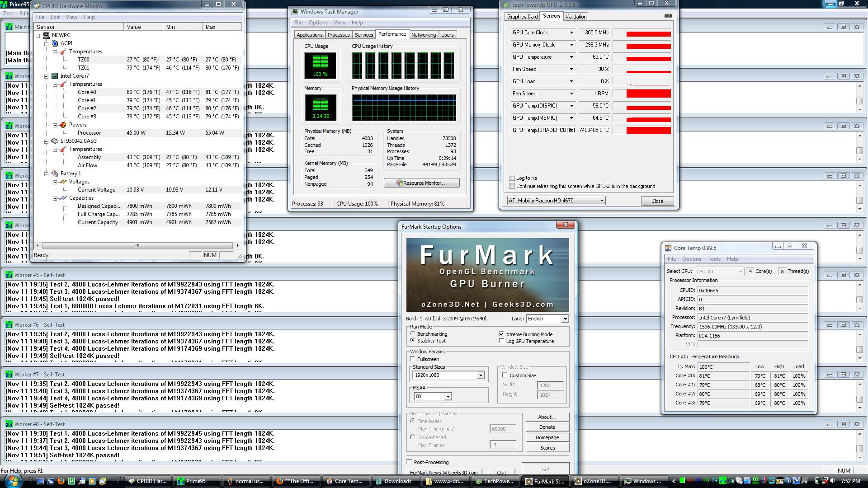Screen dimensions: 868x488
Task: Click the orange media player quick launch icon
Action: click(92, 481)
